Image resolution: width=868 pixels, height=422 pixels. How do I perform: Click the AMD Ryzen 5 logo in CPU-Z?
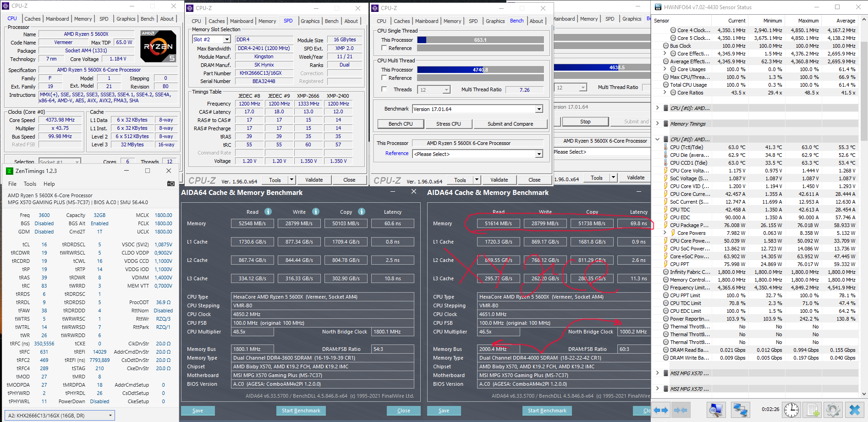click(x=158, y=46)
